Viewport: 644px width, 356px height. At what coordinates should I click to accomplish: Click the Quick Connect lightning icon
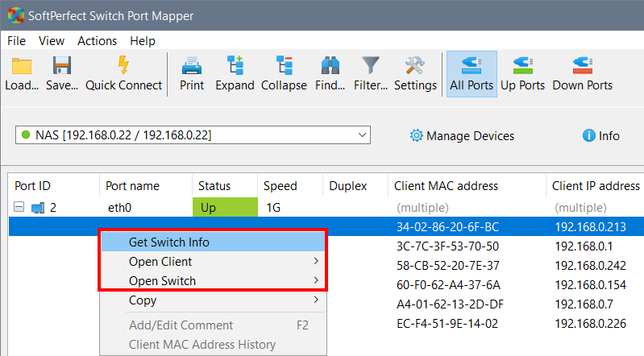point(123,65)
